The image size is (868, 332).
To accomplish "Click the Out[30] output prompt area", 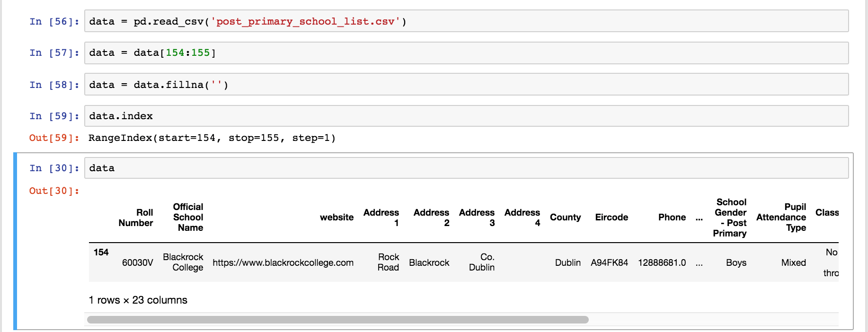I will [54, 191].
